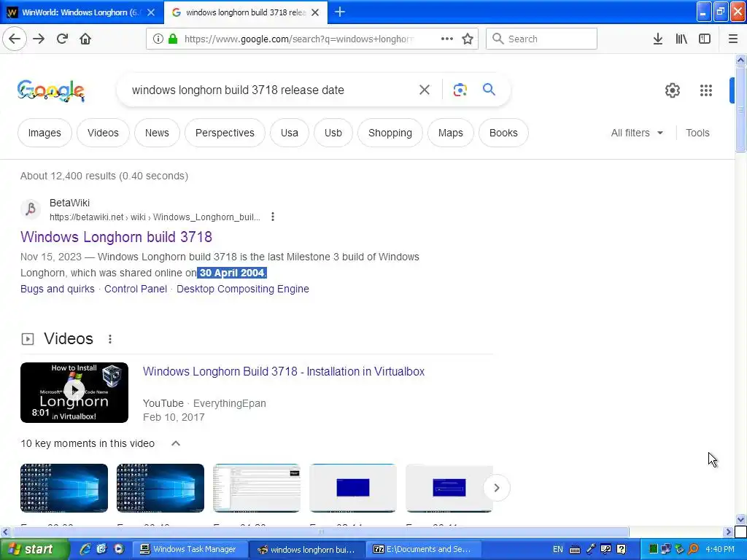The height and width of the screenshot is (560, 747).
Task: Open BetaWiki result options three dots
Action: coord(273,217)
